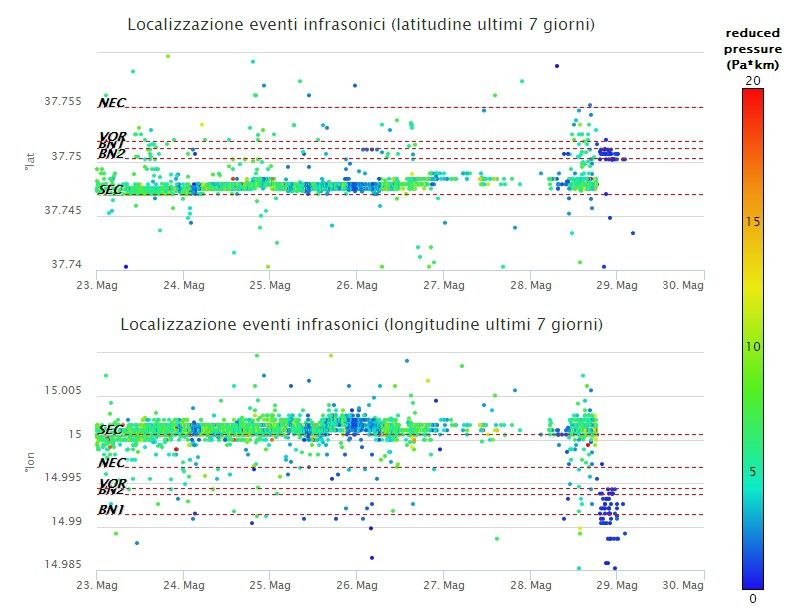Click the longitude chart title text
Screen dimensions: 800x610
(x=361, y=325)
